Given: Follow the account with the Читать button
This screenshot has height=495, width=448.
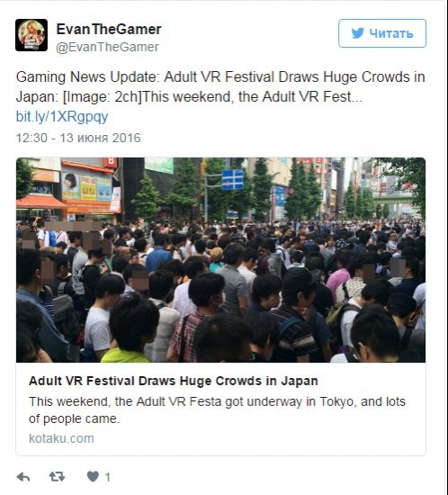Looking at the screenshot, I should (382, 33).
